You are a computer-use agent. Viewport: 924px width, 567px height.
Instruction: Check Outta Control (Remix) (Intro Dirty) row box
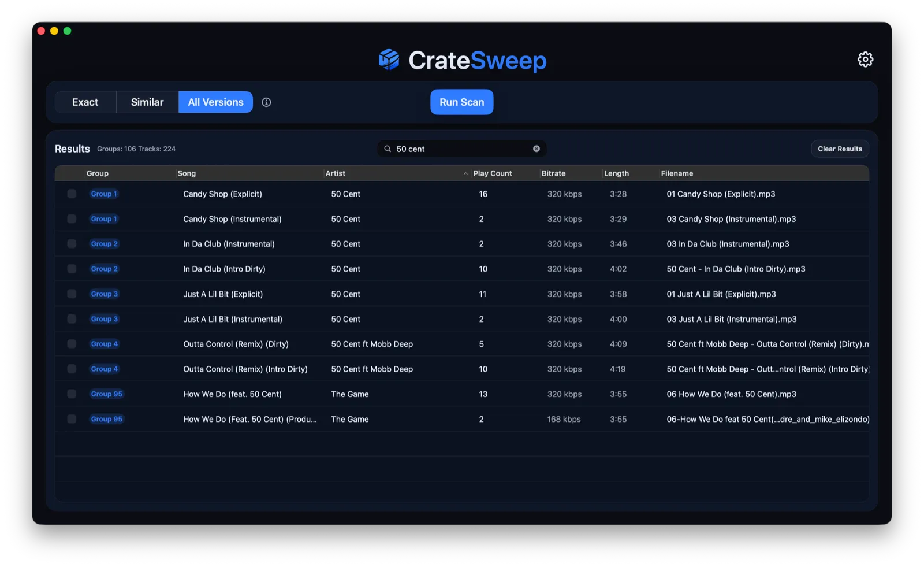pyautogui.click(x=72, y=369)
